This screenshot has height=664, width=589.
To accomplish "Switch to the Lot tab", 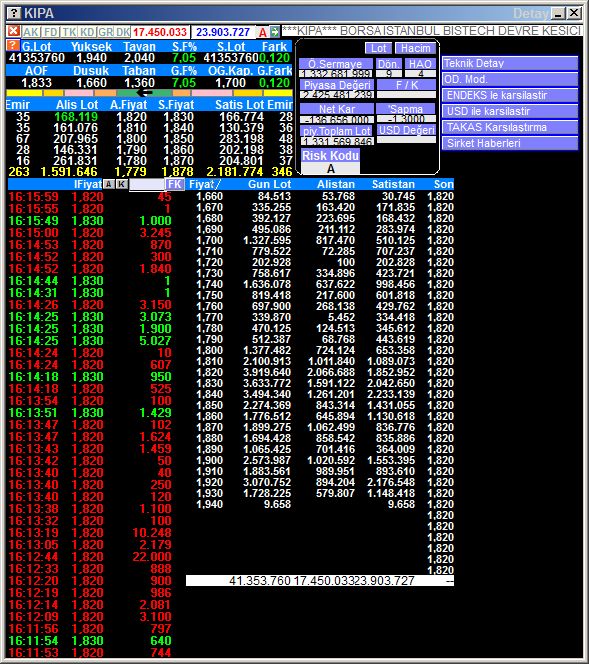I will point(379,48).
